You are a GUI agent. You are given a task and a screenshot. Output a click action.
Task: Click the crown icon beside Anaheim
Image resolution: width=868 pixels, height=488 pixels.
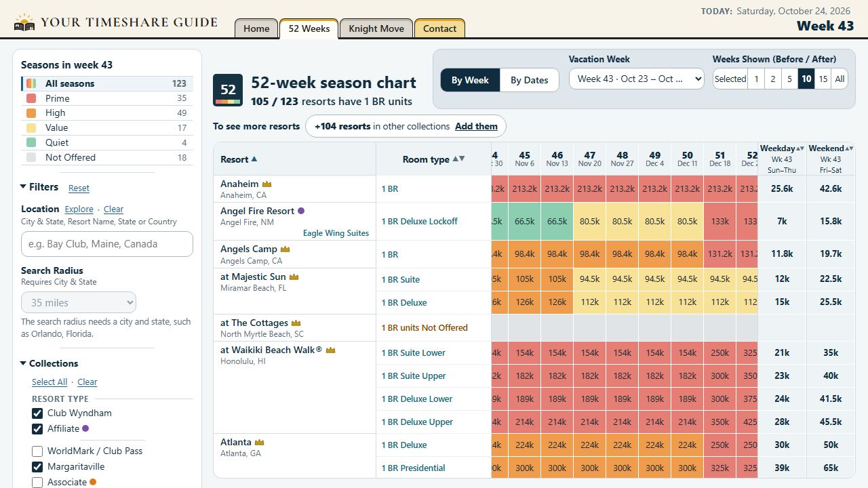click(x=267, y=184)
